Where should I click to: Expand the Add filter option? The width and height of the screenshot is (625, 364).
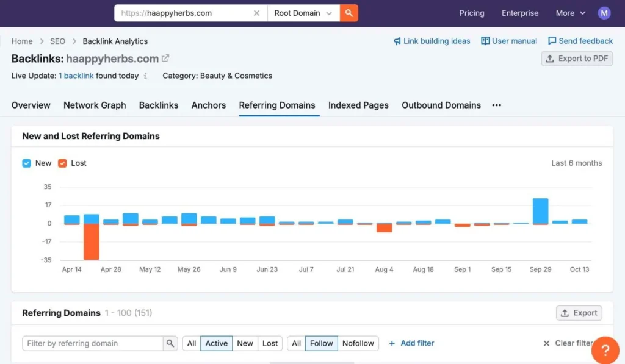[411, 343]
